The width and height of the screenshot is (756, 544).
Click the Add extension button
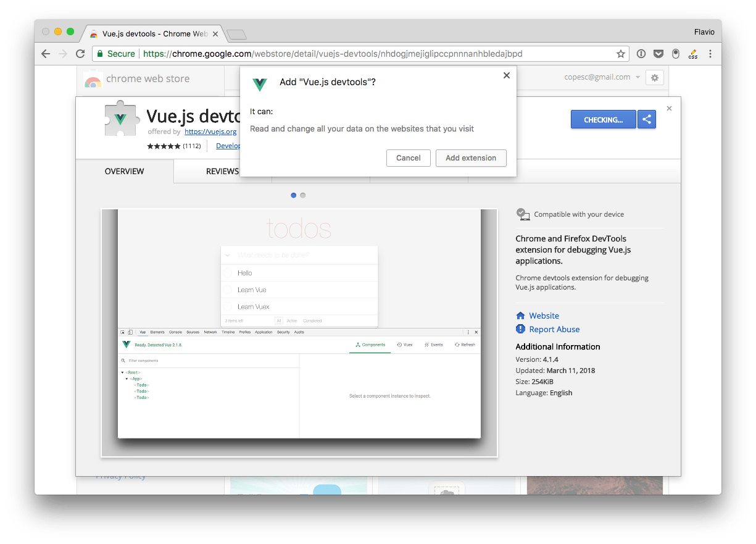coord(471,158)
